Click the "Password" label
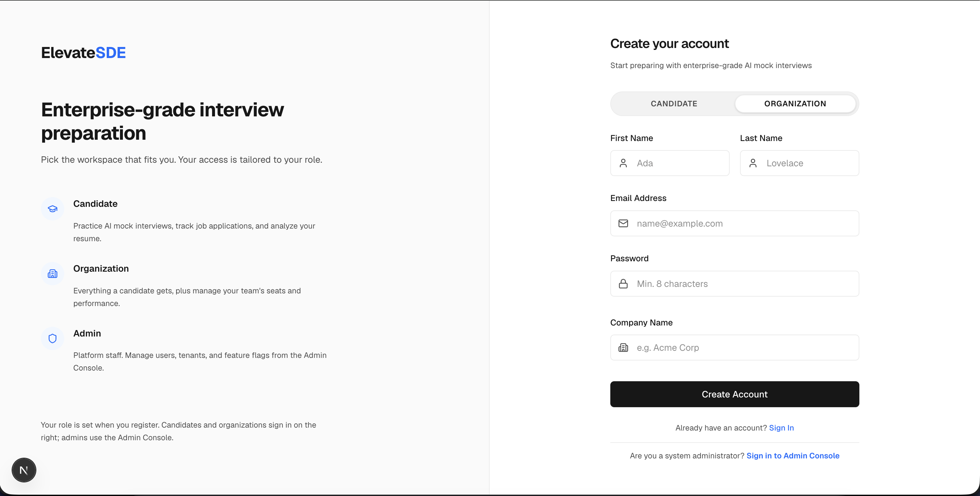Screen dimensions: 980x496 click(x=629, y=259)
